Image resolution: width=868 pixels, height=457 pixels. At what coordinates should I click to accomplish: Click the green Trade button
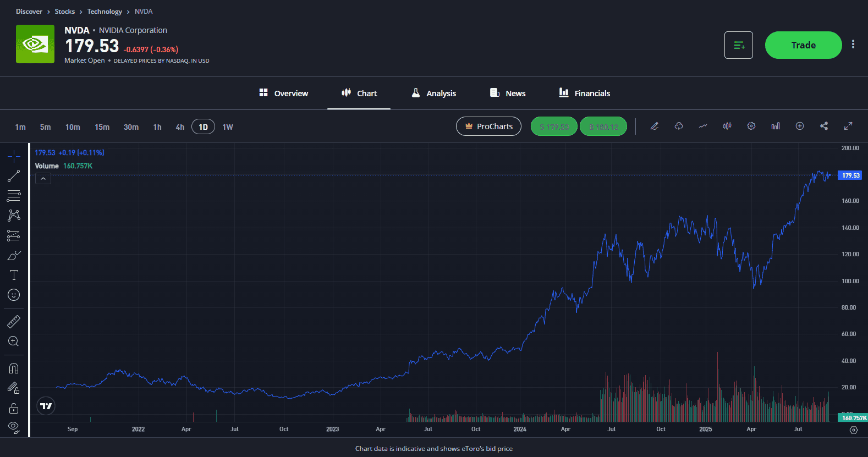(x=803, y=45)
